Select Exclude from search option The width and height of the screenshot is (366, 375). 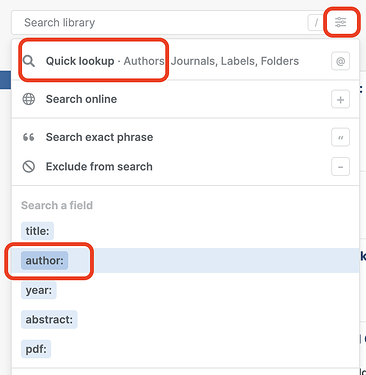click(x=185, y=166)
